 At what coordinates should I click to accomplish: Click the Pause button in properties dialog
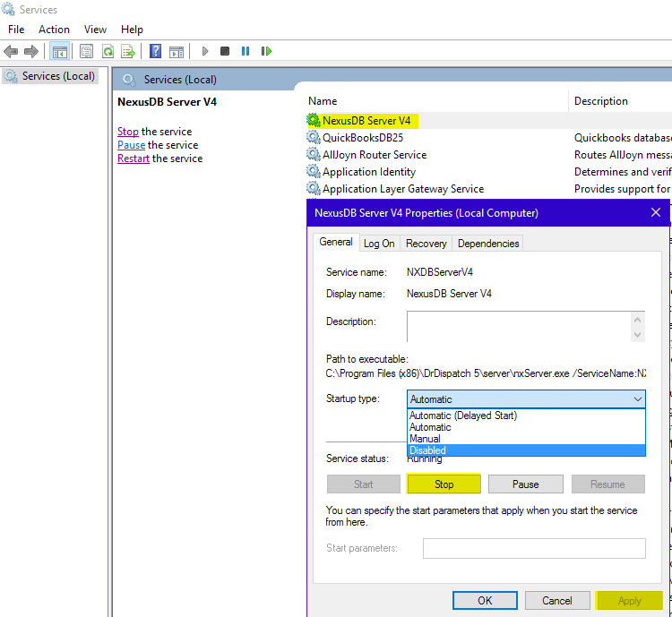525,484
